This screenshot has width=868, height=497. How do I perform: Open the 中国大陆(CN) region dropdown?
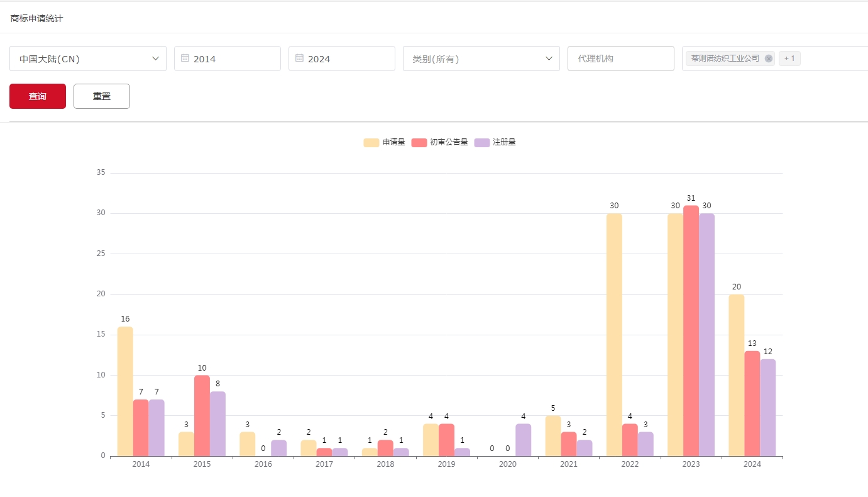(88, 59)
